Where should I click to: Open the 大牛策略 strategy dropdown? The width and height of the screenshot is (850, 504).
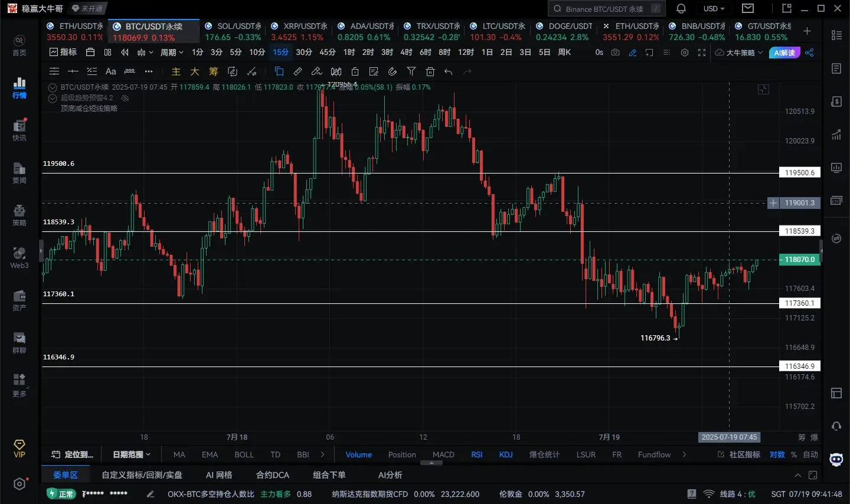[740, 53]
